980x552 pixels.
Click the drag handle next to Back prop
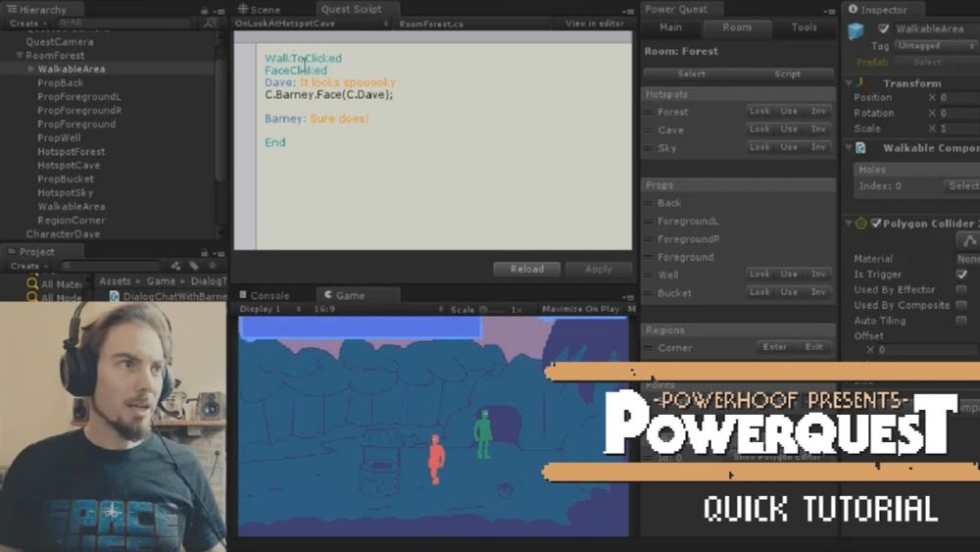648,203
